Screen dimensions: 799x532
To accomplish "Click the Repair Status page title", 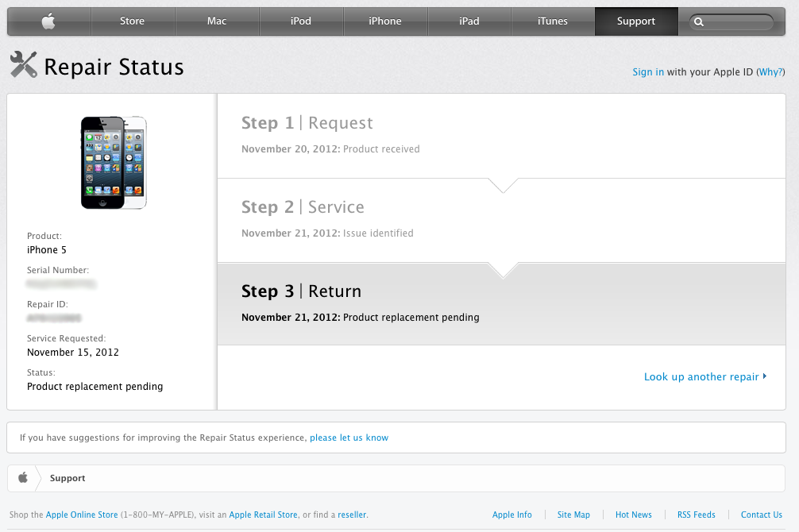I will coord(114,67).
